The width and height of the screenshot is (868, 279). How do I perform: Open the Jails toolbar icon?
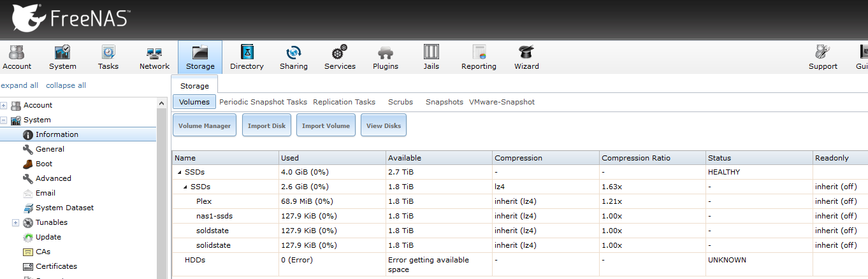pyautogui.click(x=431, y=57)
